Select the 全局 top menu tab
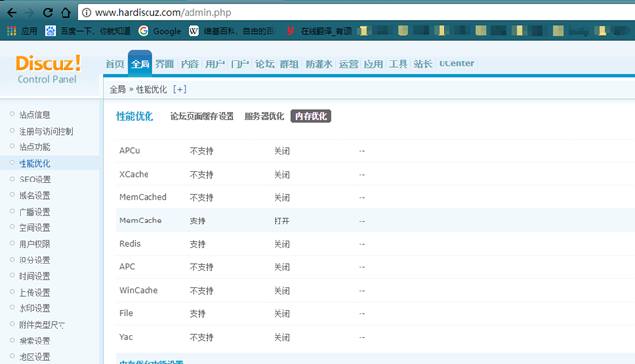Screen dimensions: 635x364 point(140,63)
